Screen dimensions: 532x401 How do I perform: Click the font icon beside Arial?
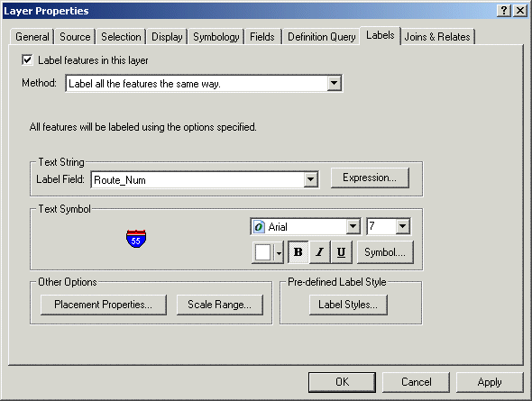[x=259, y=226]
